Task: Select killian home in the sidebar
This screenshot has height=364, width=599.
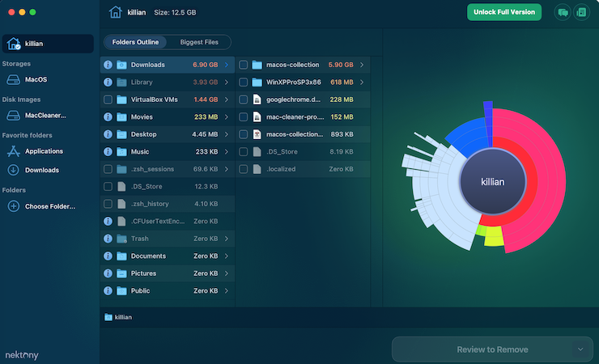Action: (48, 44)
